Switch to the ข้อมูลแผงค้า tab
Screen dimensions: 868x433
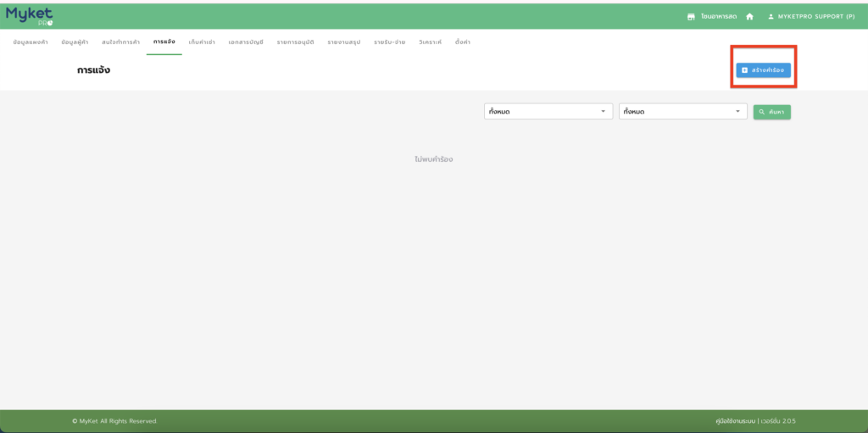(x=31, y=42)
